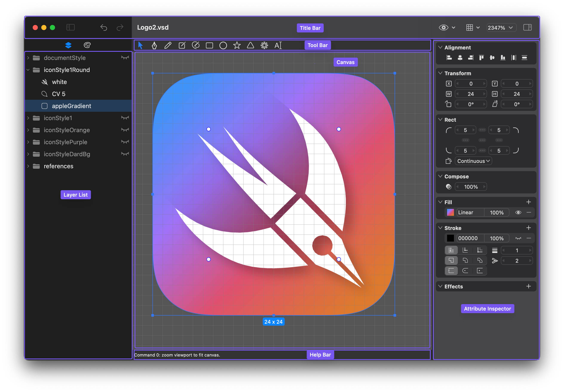564x392 pixels.
Task: Collapse the Effects section
Action: [x=440, y=286]
